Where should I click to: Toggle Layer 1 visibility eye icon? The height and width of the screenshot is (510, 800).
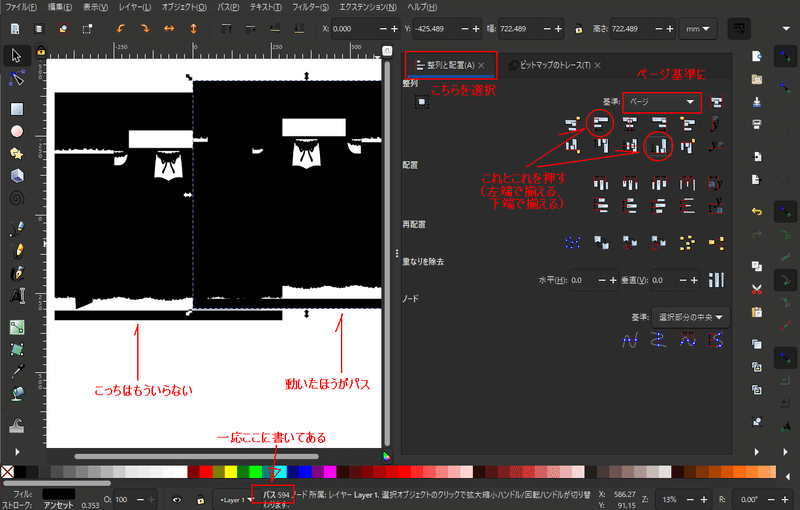(x=177, y=500)
